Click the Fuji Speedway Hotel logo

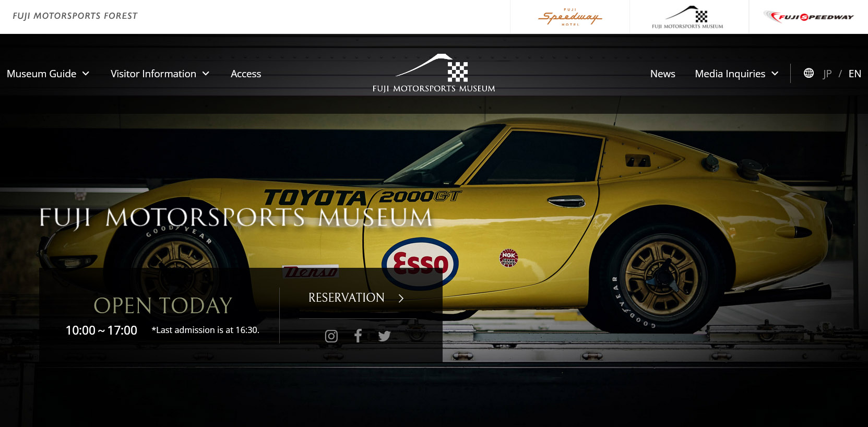pos(570,17)
